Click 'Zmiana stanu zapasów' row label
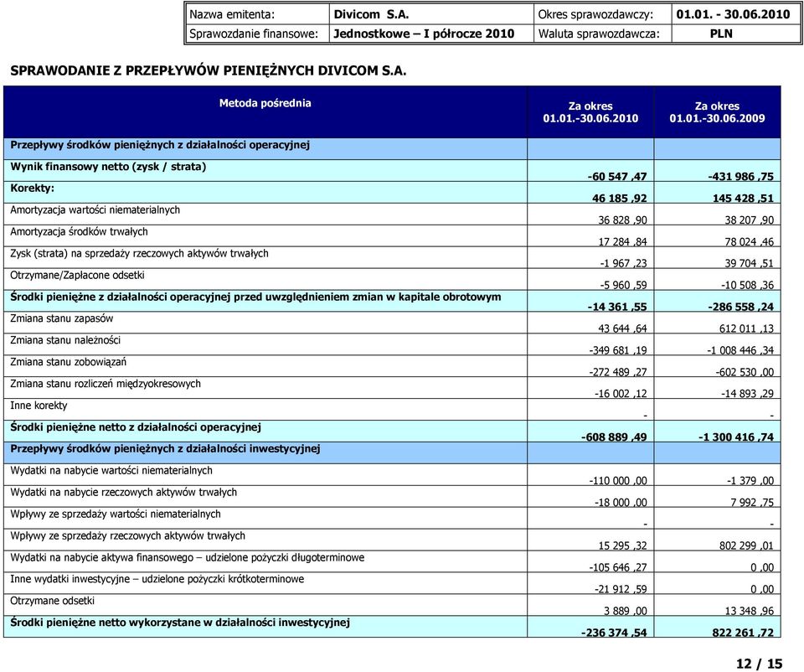 [61, 318]
